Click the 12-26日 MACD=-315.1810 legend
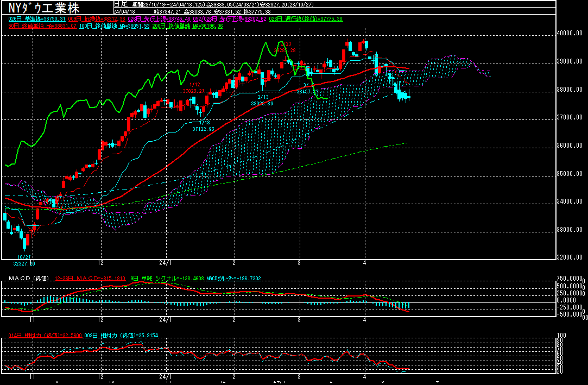The image size is (588, 385). (90, 279)
